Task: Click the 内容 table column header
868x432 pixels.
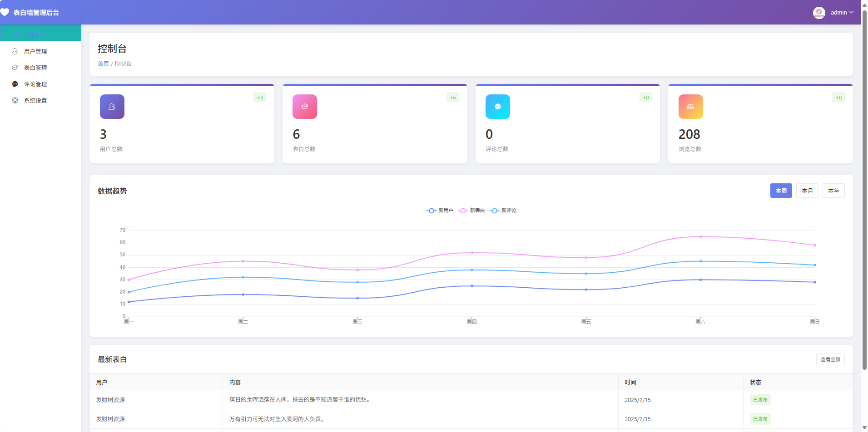Action: point(420,382)
